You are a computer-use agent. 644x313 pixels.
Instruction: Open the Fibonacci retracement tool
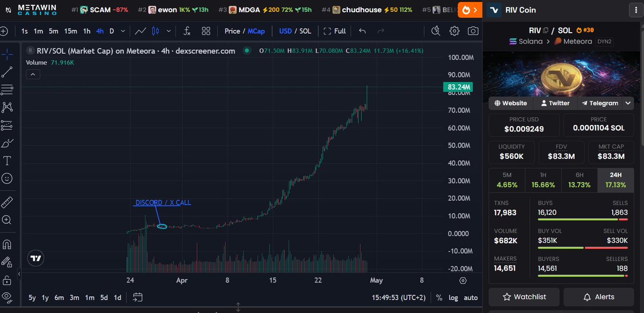(x=7, y=89)
